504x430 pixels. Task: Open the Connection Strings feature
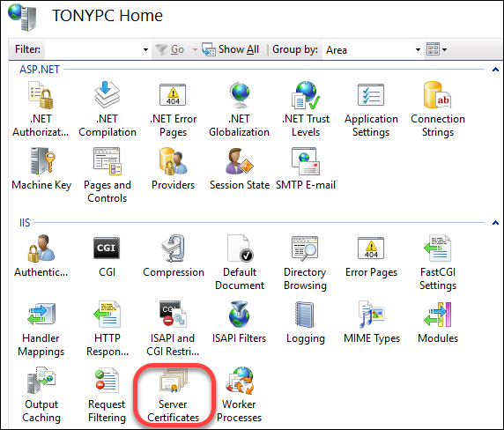pos(438,109)
